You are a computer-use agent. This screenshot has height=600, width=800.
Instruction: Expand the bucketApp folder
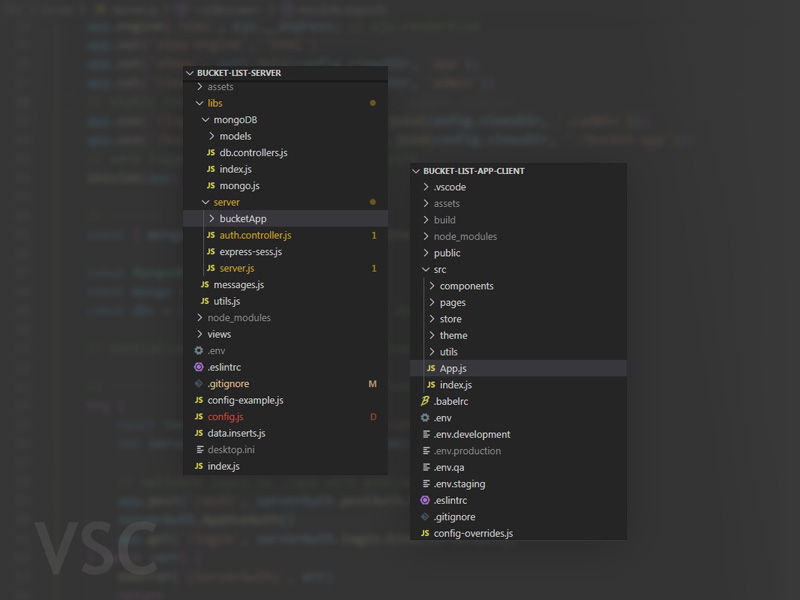point(211,219)
